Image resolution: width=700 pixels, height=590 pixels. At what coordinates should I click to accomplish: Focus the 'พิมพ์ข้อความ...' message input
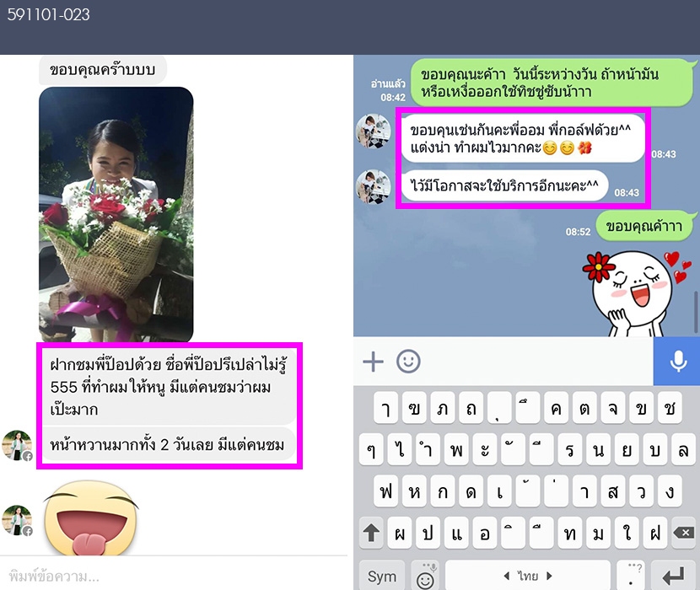point(174,577)
